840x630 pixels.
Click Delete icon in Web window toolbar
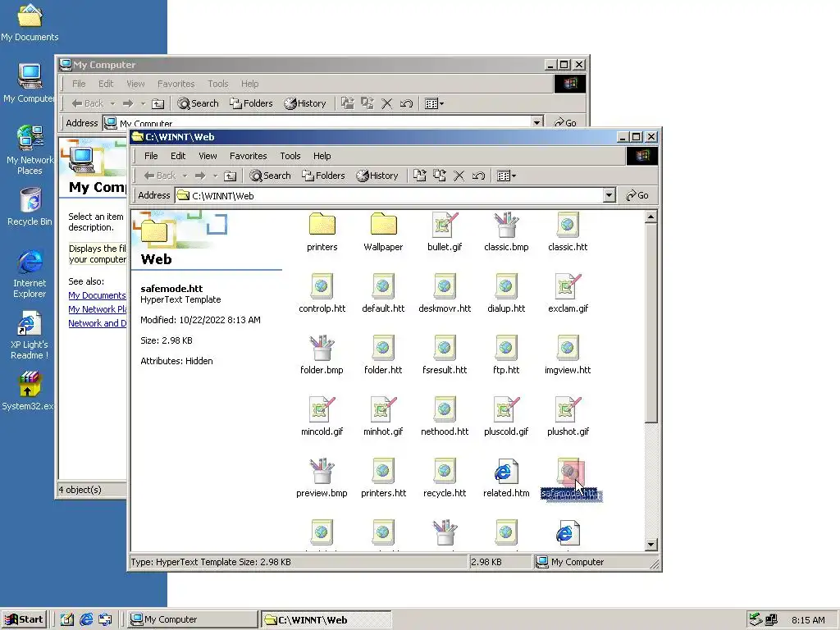[x=459, y=176]
